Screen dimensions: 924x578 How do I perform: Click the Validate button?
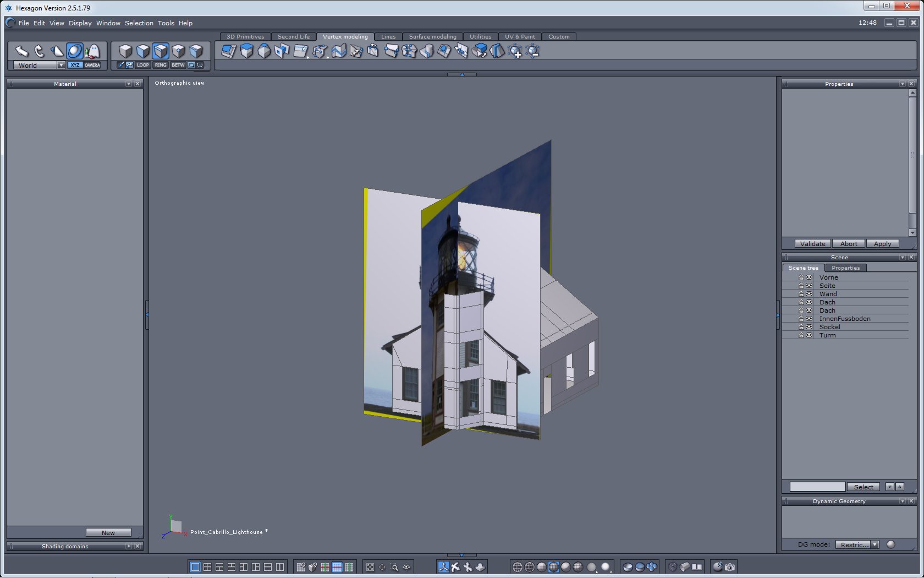[813, 244]
